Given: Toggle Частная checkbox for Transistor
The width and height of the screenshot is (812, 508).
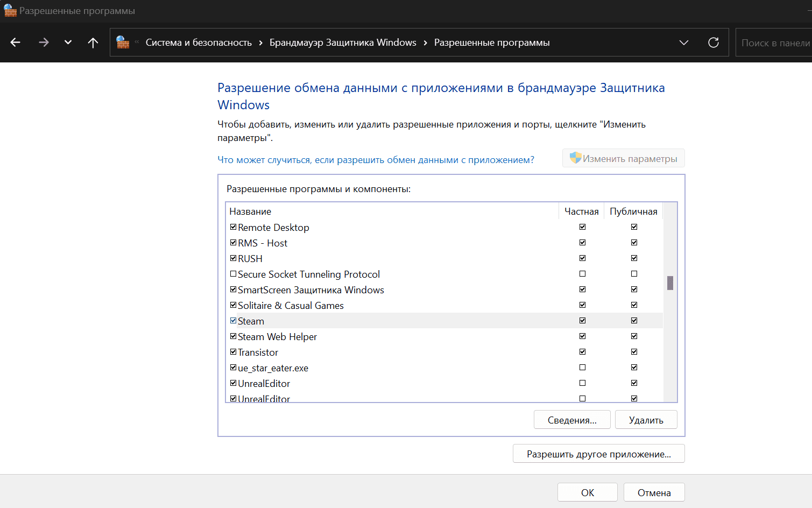Looking at the screenshot, I should 582,352.
